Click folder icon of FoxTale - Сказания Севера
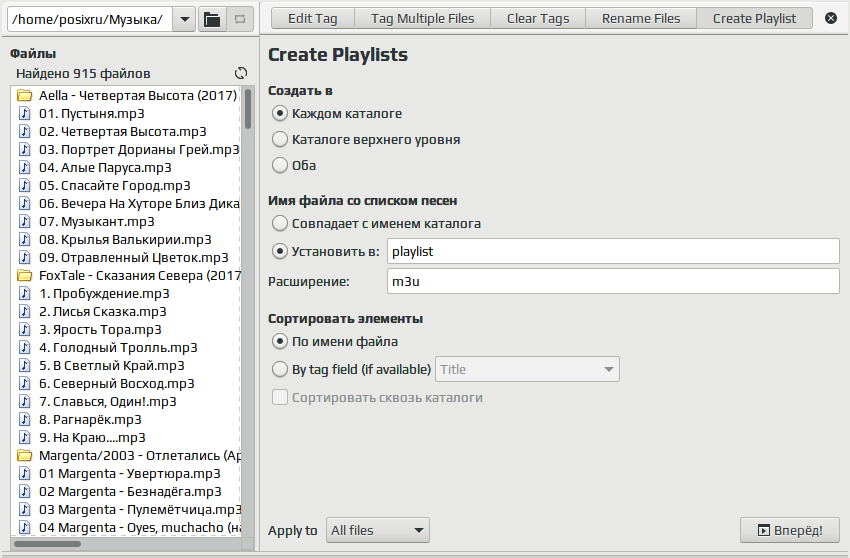Screen dimensions: 850x558 pyautogui.click(x=24, y=275)
